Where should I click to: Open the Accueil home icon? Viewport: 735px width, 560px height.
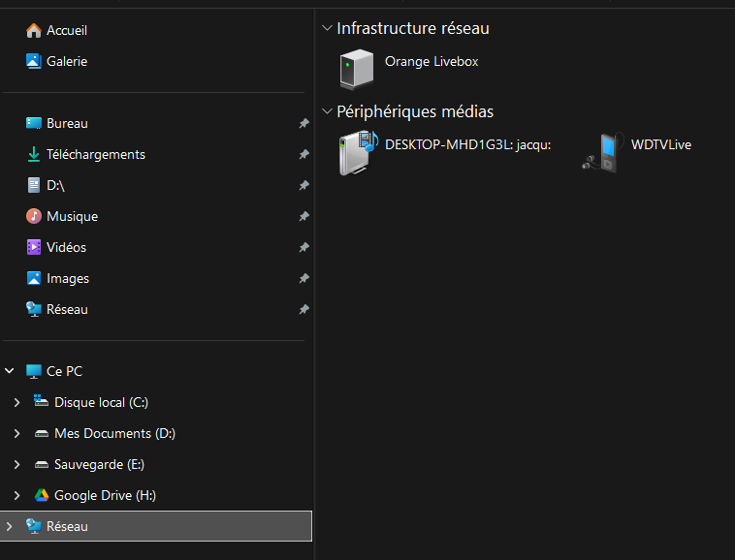33,30
